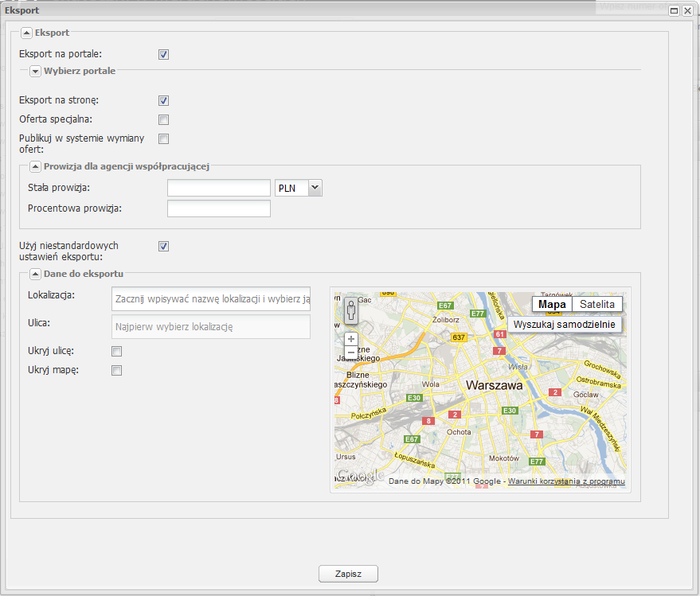Image resolution: width=700 pixels, height=596 pixels.
Task: Click the Wisła river label
Action: [x=518, y=367]
